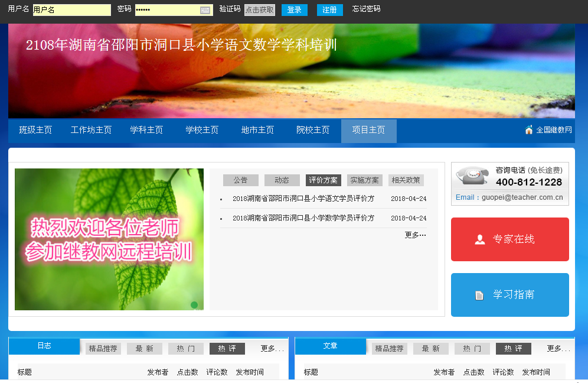Open 2018小学语文学员评价方 article link
The image size is (588, 383).
[303, 199]
